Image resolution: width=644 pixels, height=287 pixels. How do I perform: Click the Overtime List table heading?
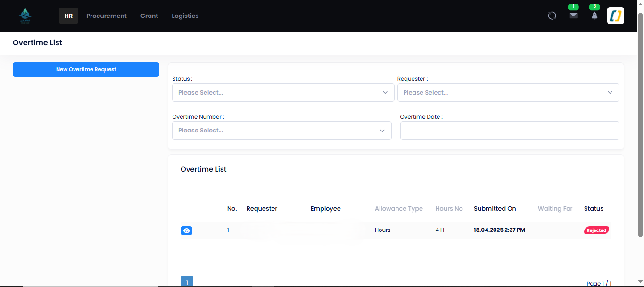204,169
